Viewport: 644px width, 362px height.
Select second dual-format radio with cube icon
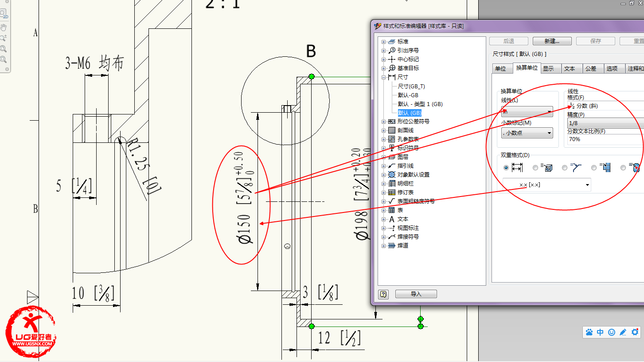(535, 168)
